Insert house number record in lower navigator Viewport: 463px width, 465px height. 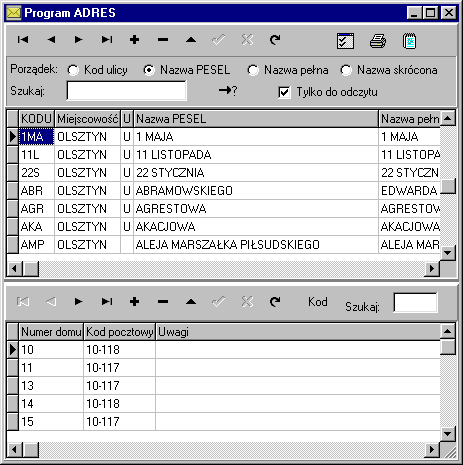[x=134, y=302]
